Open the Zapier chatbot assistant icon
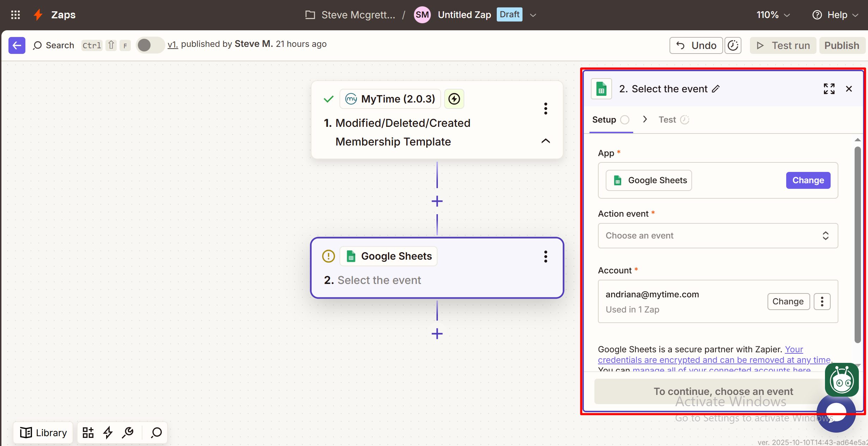 842,380
